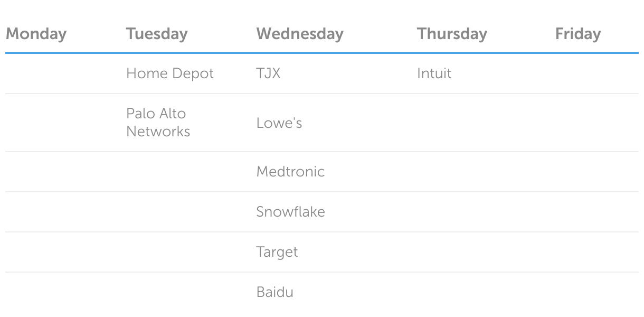Select the Tuesday column header
644x317 pixels.
click(157, 34)
